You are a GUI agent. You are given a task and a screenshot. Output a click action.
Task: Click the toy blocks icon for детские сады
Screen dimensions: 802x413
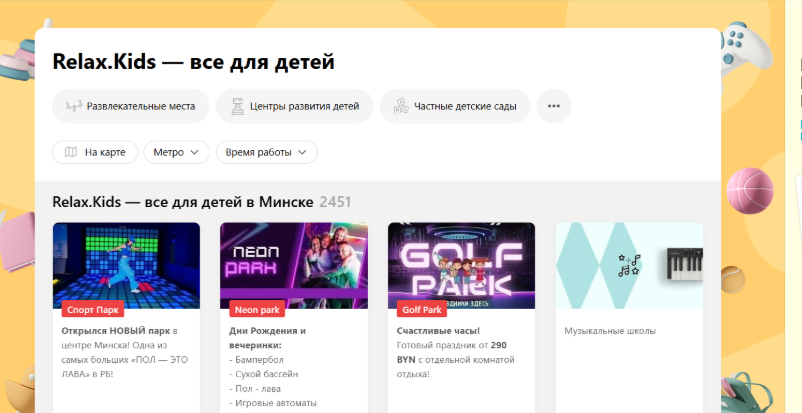(401, 106)
